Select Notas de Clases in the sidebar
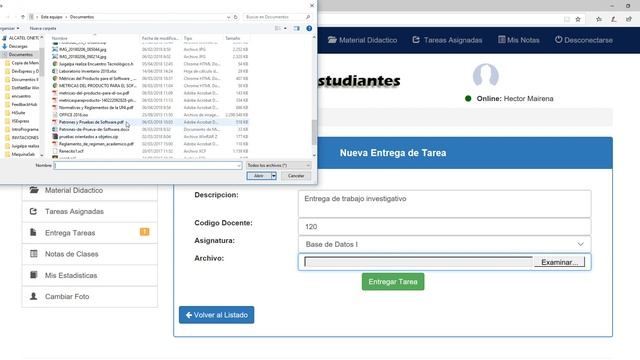 point(90,254)
